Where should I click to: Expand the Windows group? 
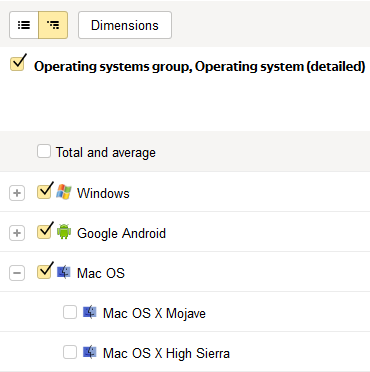17,193
